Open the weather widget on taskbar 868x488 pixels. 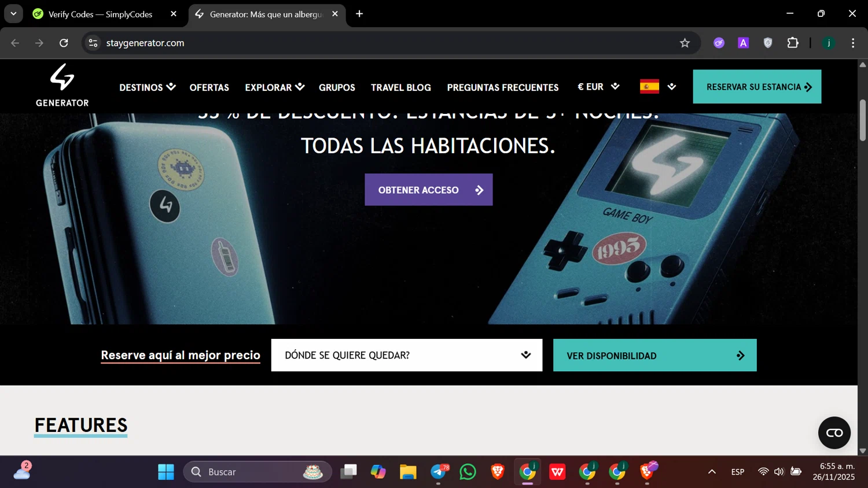coord(22,471)
